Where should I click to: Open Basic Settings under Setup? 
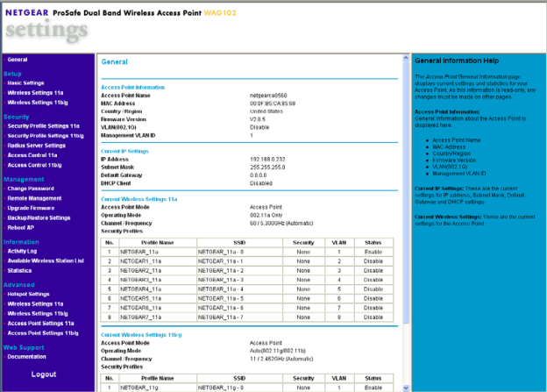(25, 83)
